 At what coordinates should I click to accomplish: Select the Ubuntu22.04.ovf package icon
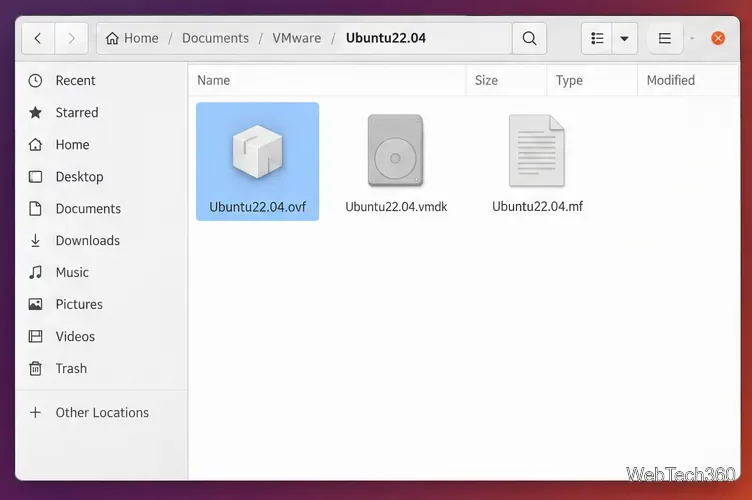tap(258, 151)
